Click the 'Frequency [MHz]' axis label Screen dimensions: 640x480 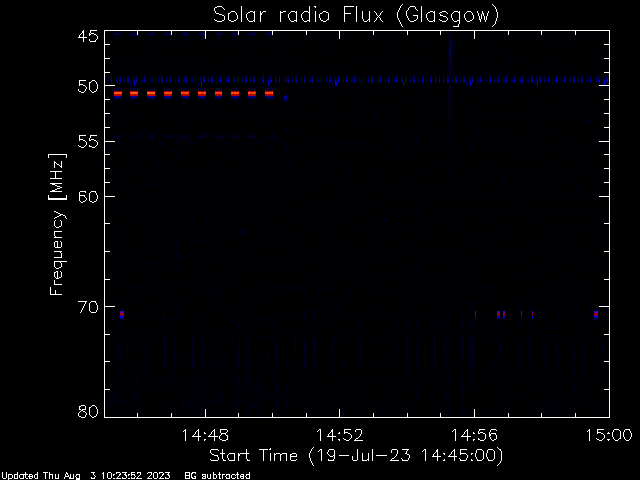(57, 224)
